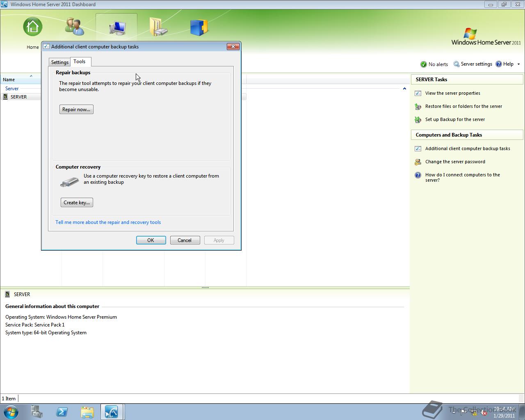Switch to the Settings tab in dialog

(x=59, y=62)
